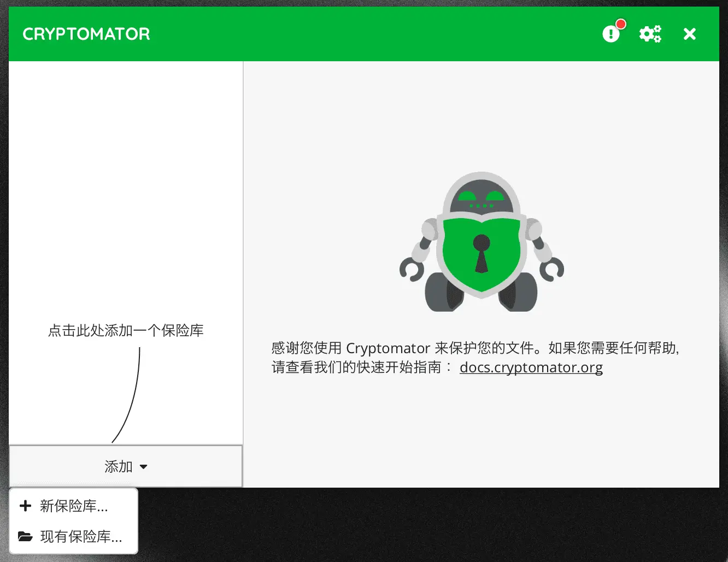728x562 pixels.
Task: Open the docs.cryptomator.org link
Action: click(531, 367)
